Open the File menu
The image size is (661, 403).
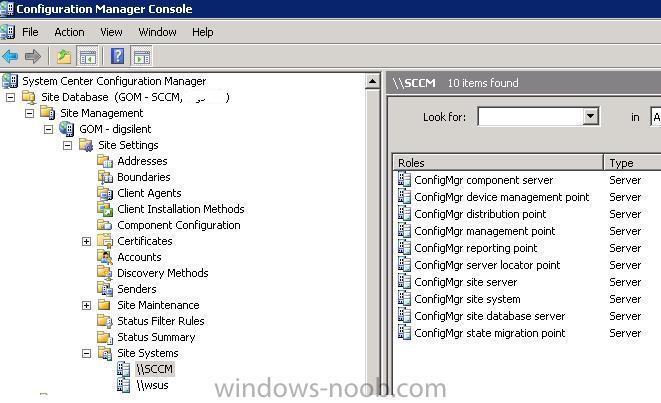[x=30, y=32]
